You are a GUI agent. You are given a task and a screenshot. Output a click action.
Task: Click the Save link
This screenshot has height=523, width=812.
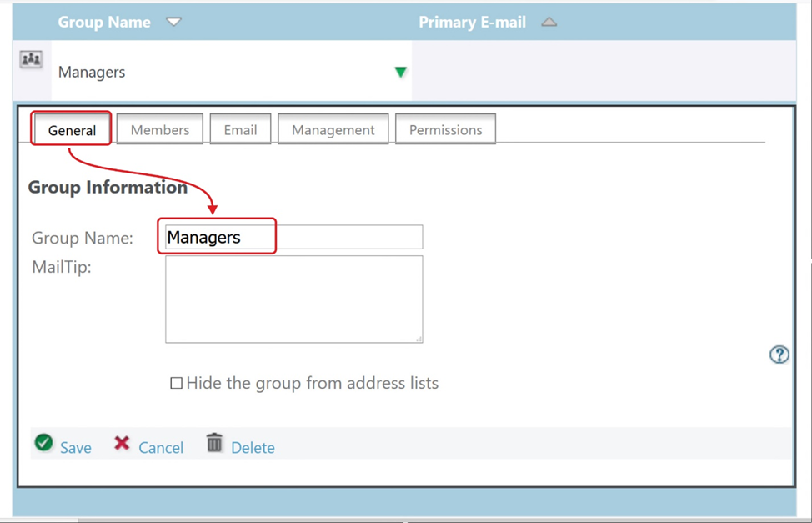[76, 448]
